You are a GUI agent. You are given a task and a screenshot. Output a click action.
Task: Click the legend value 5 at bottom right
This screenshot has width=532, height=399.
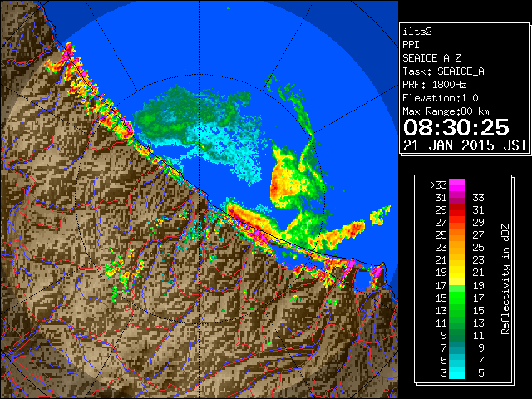(x=480, y=373)
